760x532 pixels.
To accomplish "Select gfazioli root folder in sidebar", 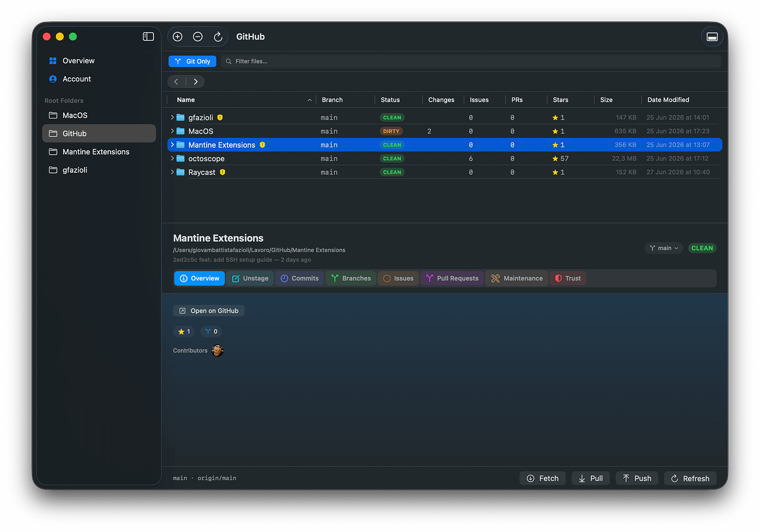I will [x=99, y=170].
